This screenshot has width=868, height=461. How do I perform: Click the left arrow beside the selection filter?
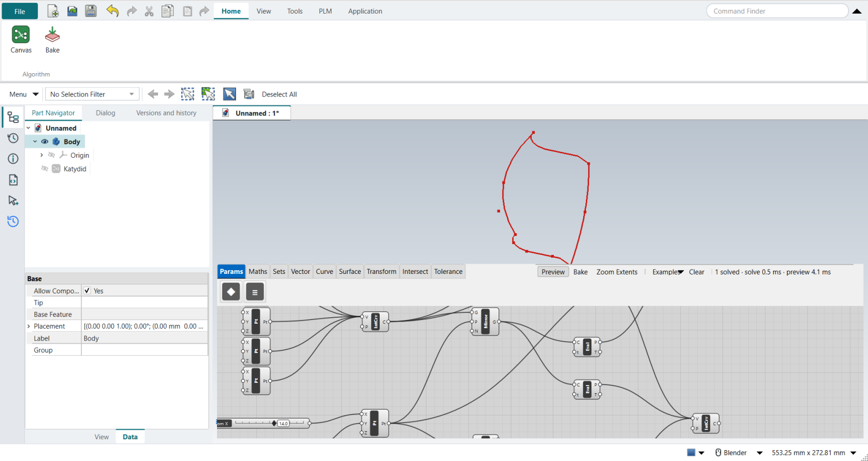[153, 94]
